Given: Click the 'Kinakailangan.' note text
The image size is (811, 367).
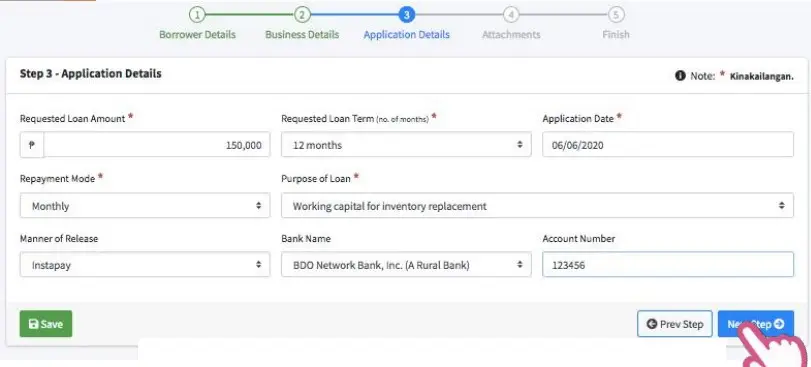Looking at the screenshot, I should click(761, 76).
